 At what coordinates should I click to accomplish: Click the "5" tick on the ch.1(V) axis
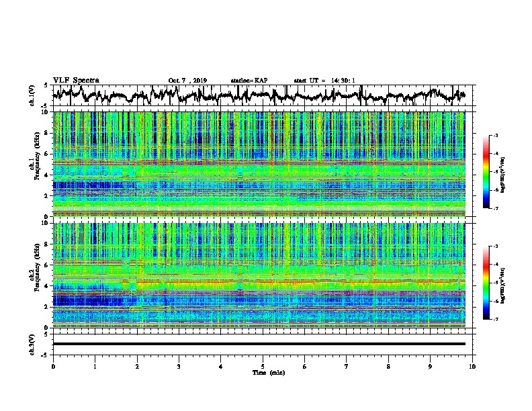[46, 85]
